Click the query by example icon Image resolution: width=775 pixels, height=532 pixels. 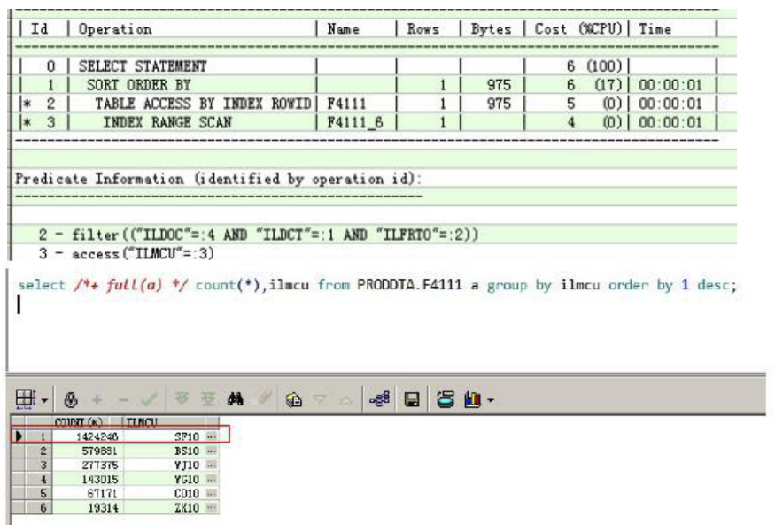[293, 399]
